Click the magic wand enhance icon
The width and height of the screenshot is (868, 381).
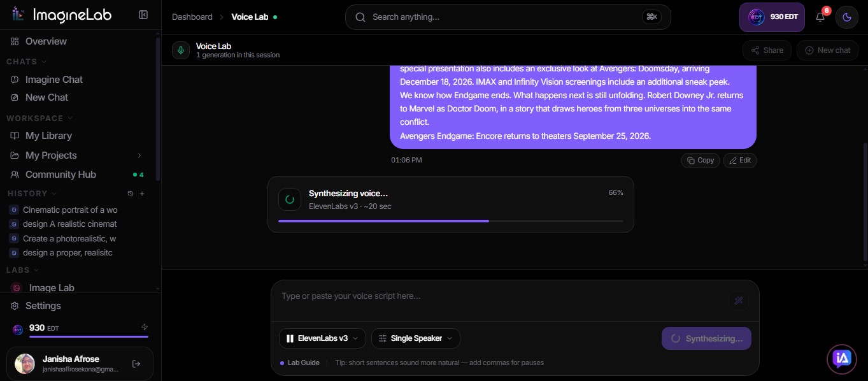coord(739,301)
